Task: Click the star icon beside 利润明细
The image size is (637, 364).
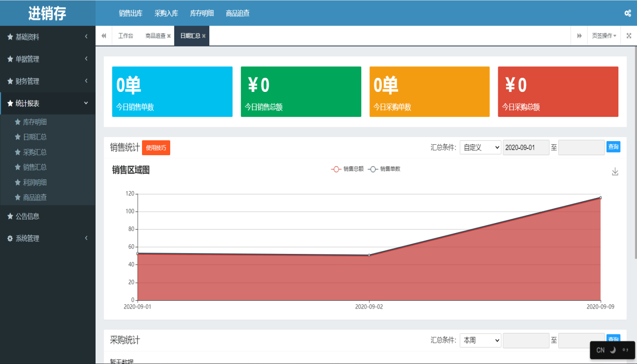Action: [x=17, y=182]
